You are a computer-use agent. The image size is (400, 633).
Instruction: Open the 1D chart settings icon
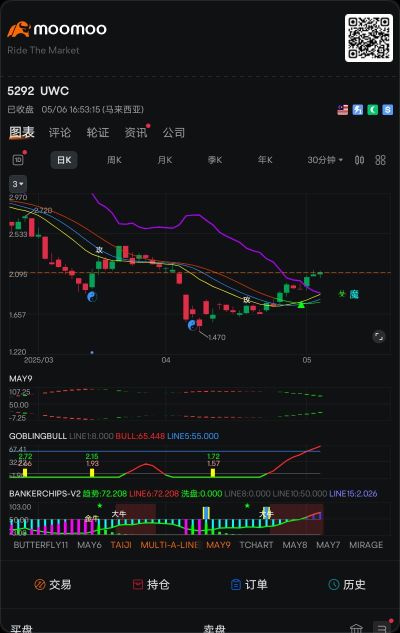(x=18, y=160)
